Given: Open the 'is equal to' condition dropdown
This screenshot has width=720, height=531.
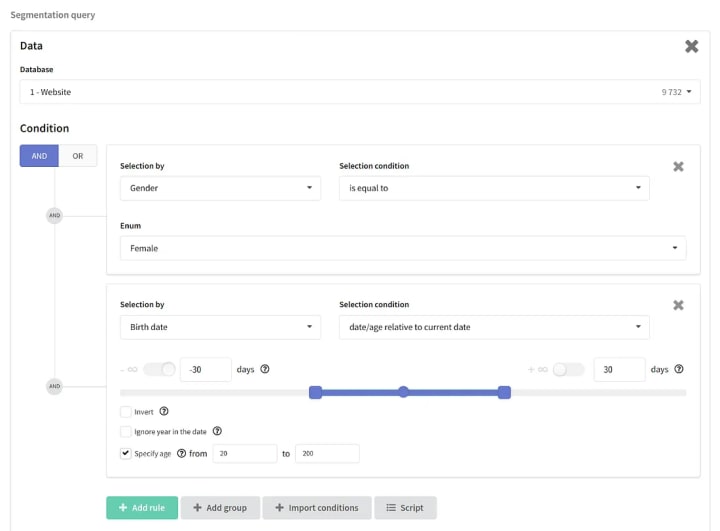Looking at the screenshot, I should (494, 188).
